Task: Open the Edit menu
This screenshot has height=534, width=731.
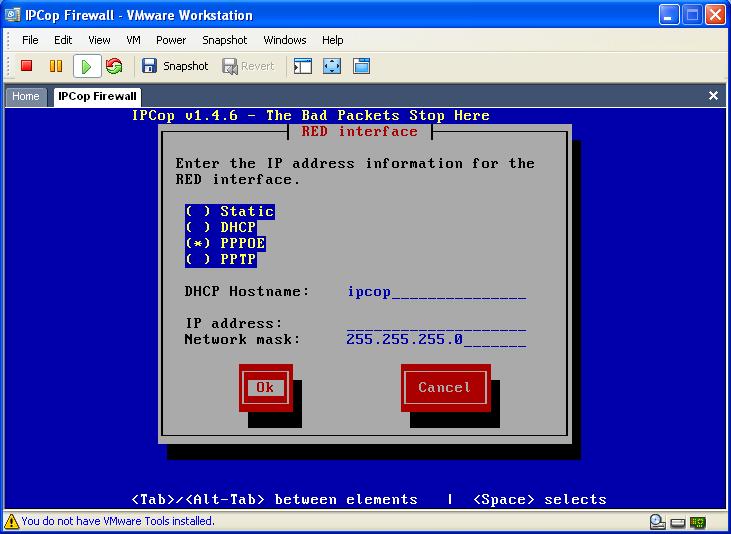Action: point(63,40)
